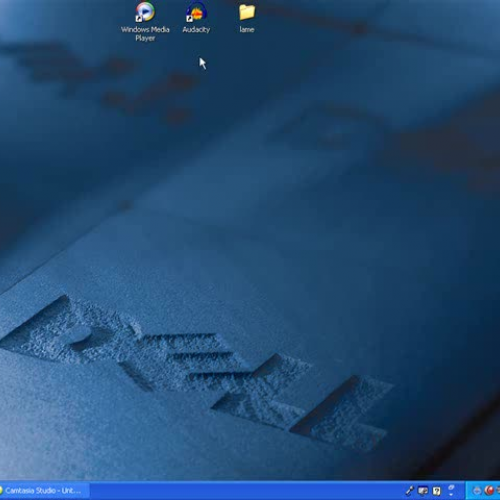Image resolution: width=500 pixels, height=500 pixels.
Task: Click the 'Windows Media Player' label text
Action: (145, 34)
